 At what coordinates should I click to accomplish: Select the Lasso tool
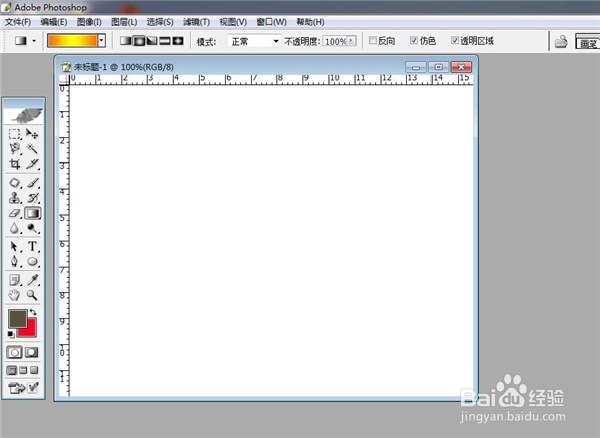click(15, 149)
